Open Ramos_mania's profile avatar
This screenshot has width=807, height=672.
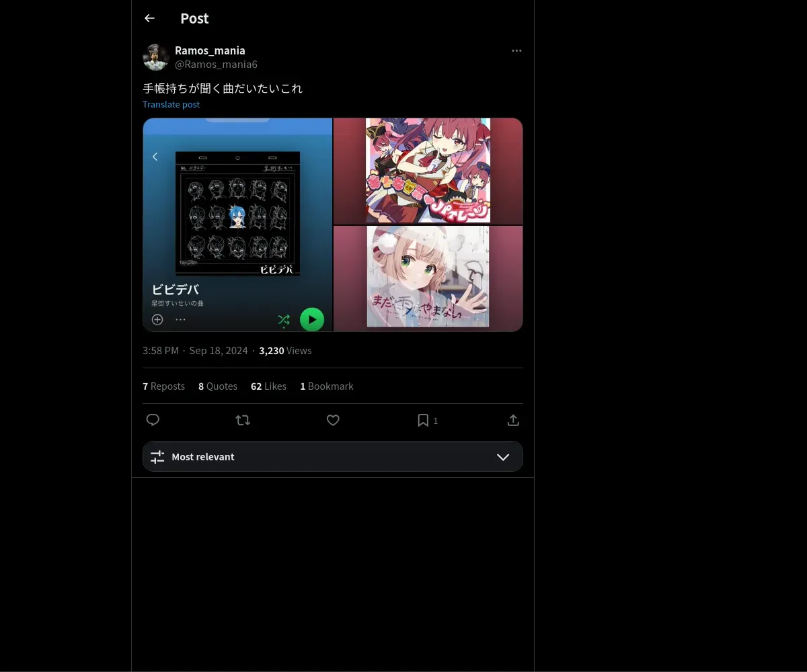click(155, 57)
